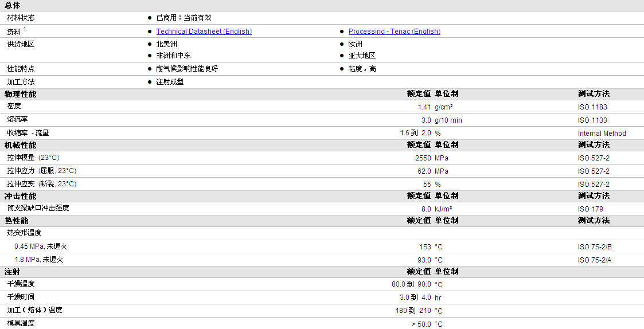Click the 模具温度 row label

(21, 323)
